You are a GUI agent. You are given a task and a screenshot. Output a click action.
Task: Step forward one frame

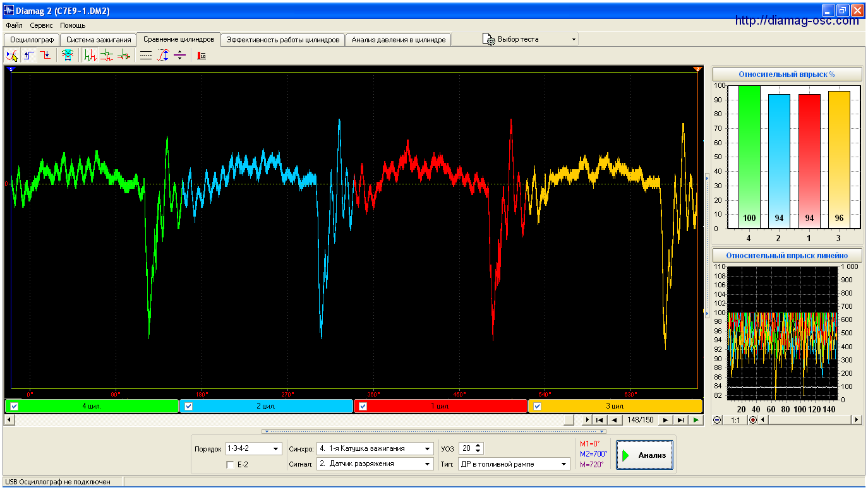coord(666,420)
